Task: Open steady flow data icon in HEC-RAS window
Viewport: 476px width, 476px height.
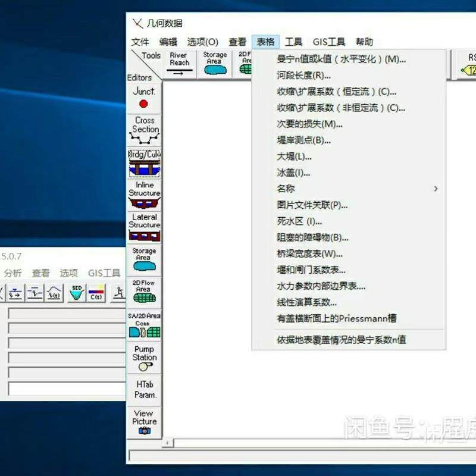Action: pos(15,293)
